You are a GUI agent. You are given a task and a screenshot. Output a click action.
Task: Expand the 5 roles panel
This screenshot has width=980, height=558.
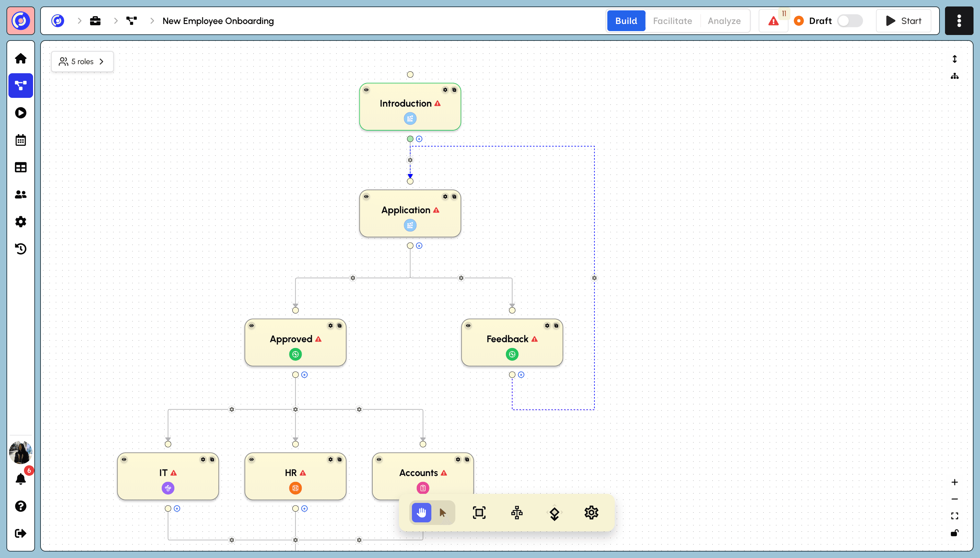[x=82, y=61]
